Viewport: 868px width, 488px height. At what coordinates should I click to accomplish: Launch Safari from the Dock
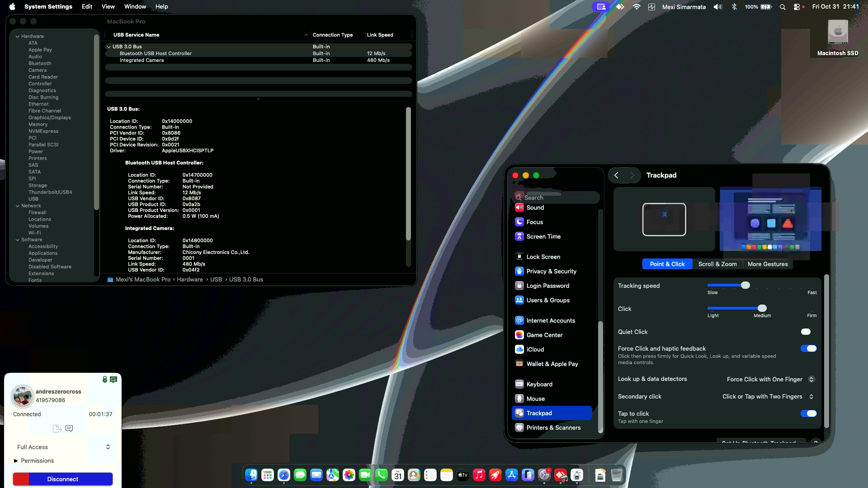(284, 475)
